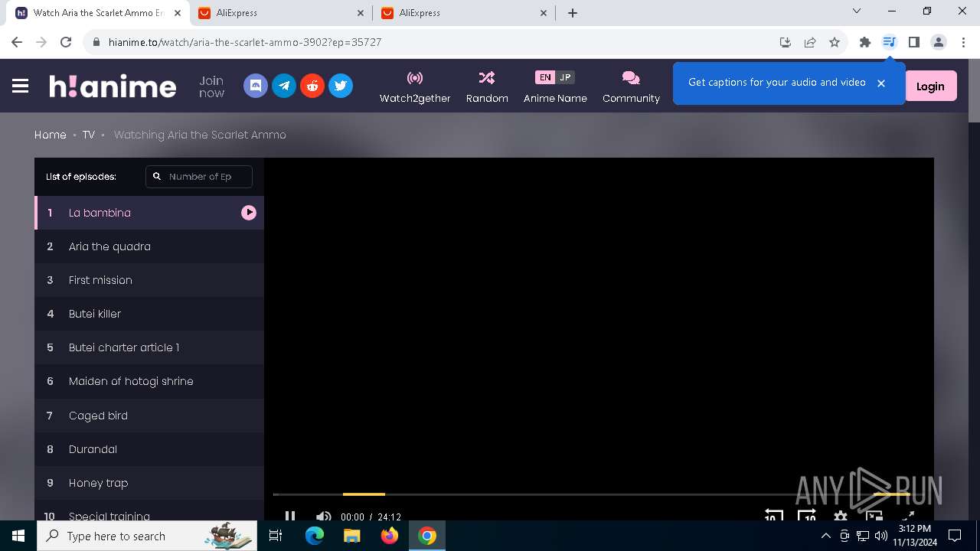Click the play icon on La bambina
The height and width of the screenshot is (551, 980).
(x=249, y=213)
